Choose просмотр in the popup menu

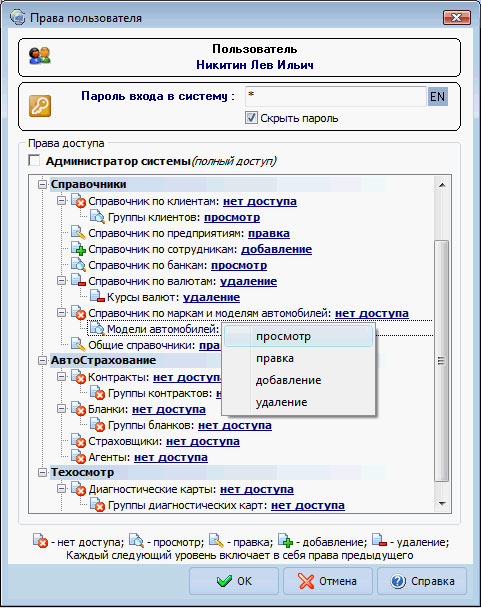[x=298, y=336]
